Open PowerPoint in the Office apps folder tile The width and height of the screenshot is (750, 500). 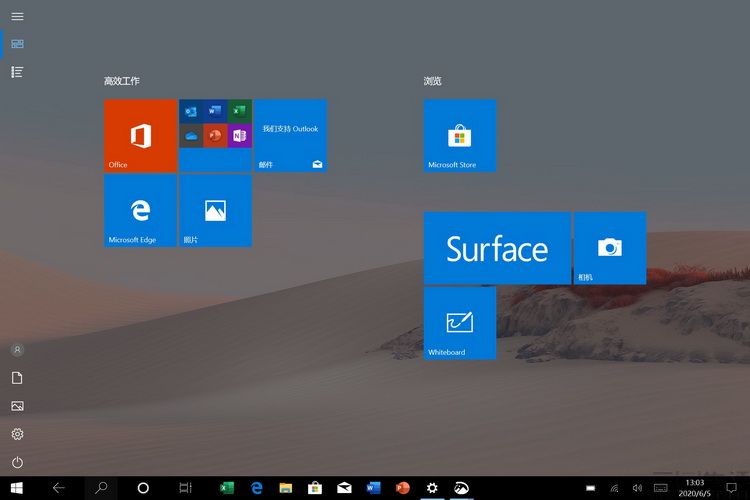point(215,136)
